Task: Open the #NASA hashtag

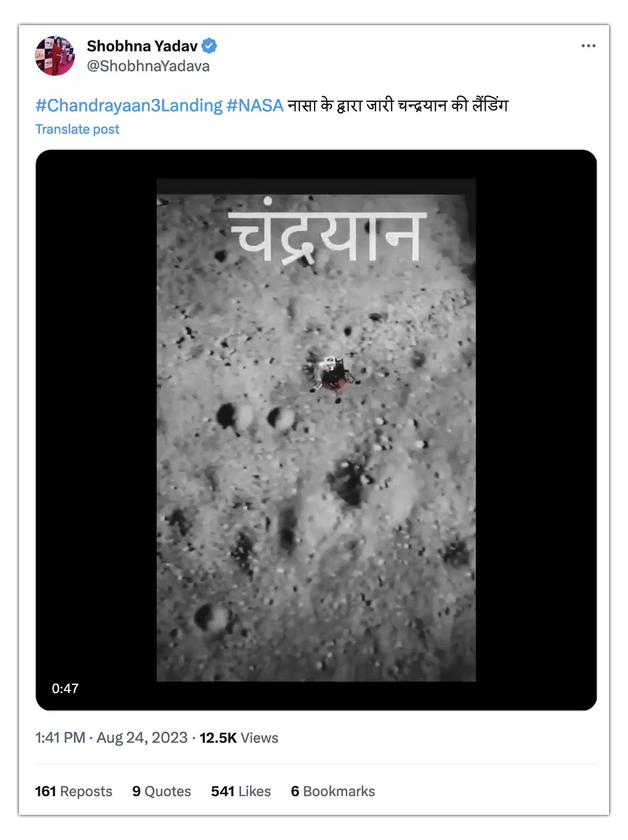Action: point(255,106)
